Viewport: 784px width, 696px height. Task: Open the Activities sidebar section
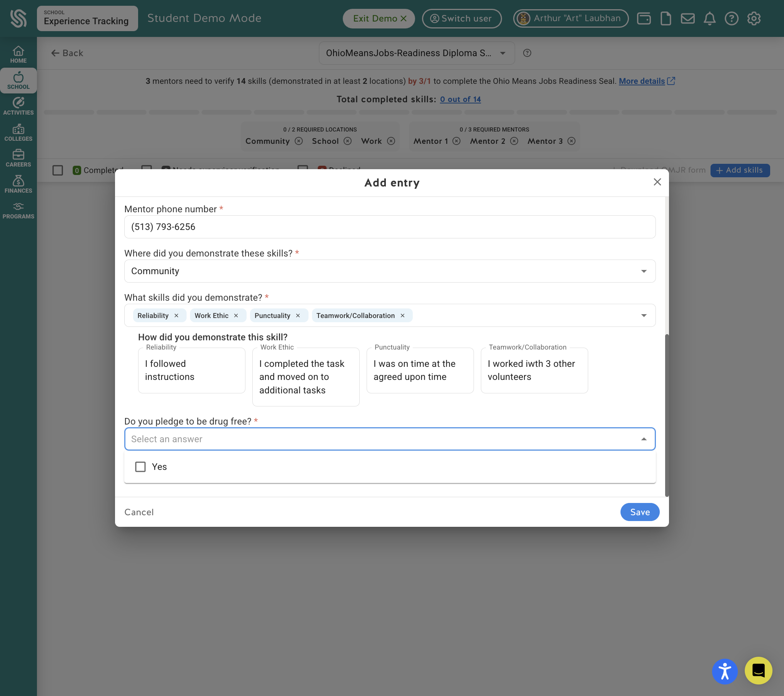click(18, 106)
